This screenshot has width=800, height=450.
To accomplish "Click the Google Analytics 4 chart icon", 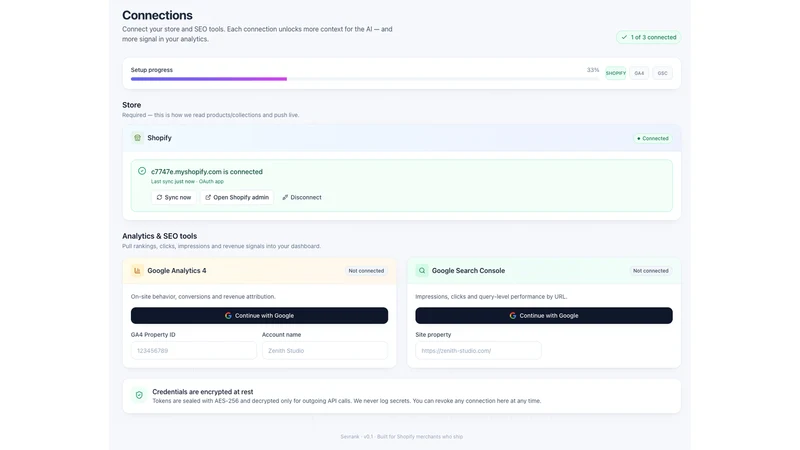I will (137, 271).
